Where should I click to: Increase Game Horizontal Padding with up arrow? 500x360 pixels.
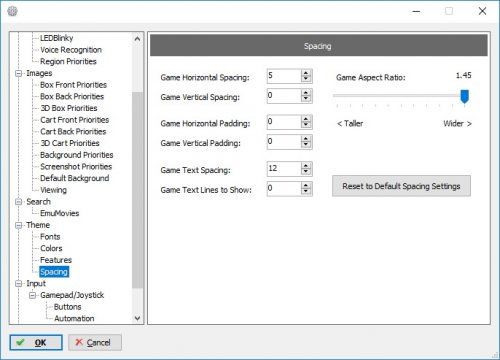(x=306, y=119)
